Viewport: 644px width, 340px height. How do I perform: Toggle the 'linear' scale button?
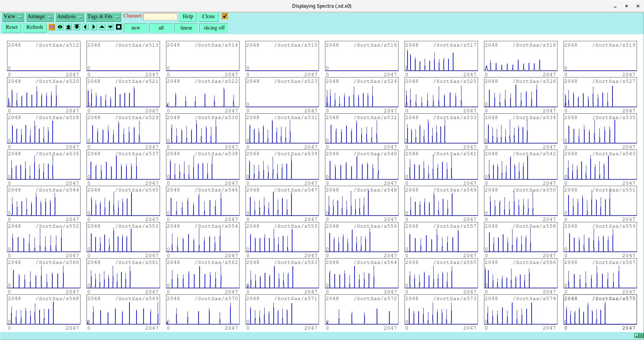186,28
